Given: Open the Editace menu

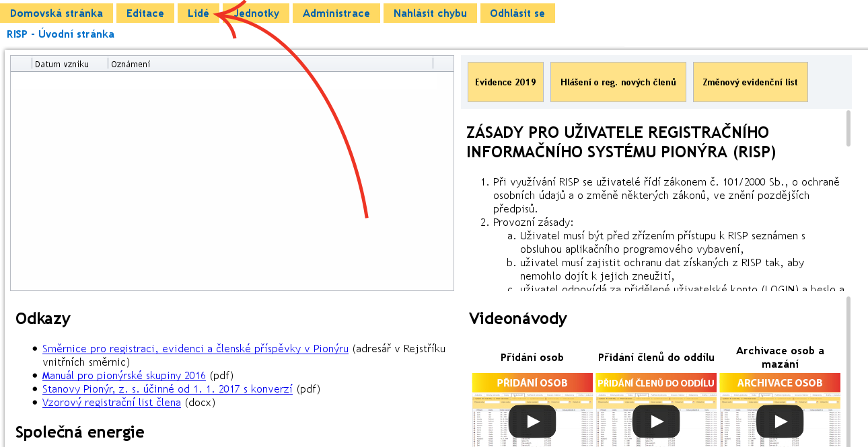Looking at the screenshot, I should [x=145, y=13].
